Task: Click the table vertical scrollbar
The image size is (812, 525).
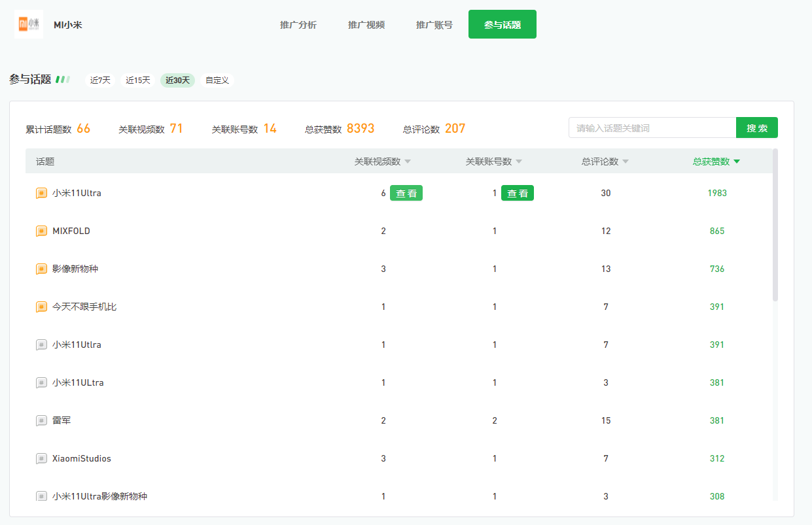Action: point(775,224)
